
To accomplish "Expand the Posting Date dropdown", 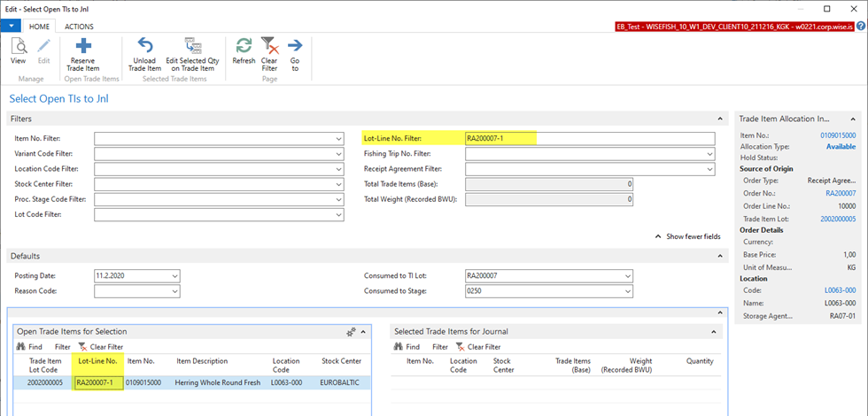I will click(174, 275).
